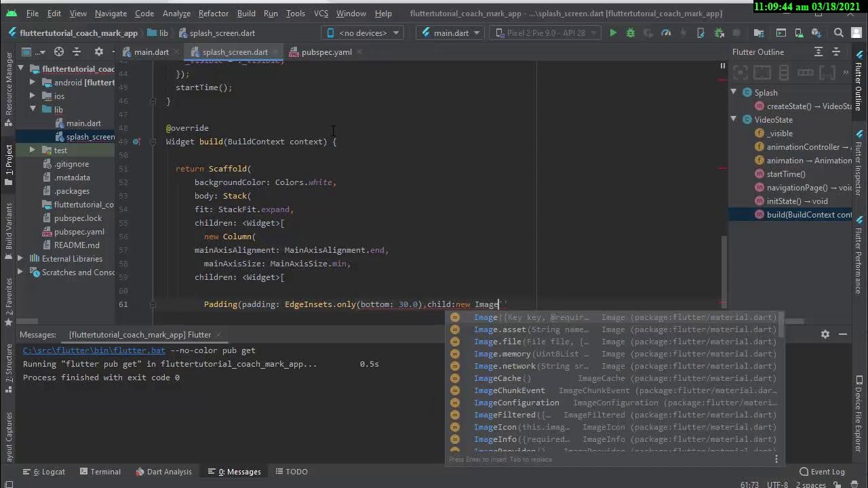Open the Terminal tool window
Viewport: 868px width, 488px height.
(100, 471)
